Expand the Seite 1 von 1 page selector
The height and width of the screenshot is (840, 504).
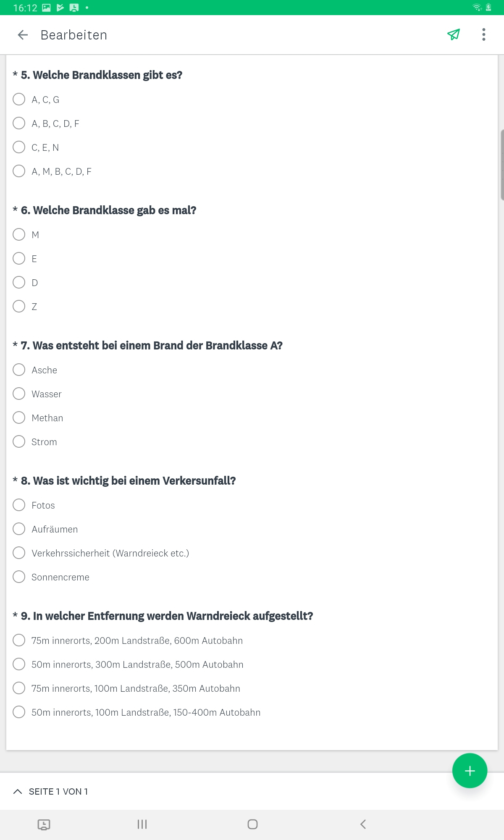tap(18, 791)
